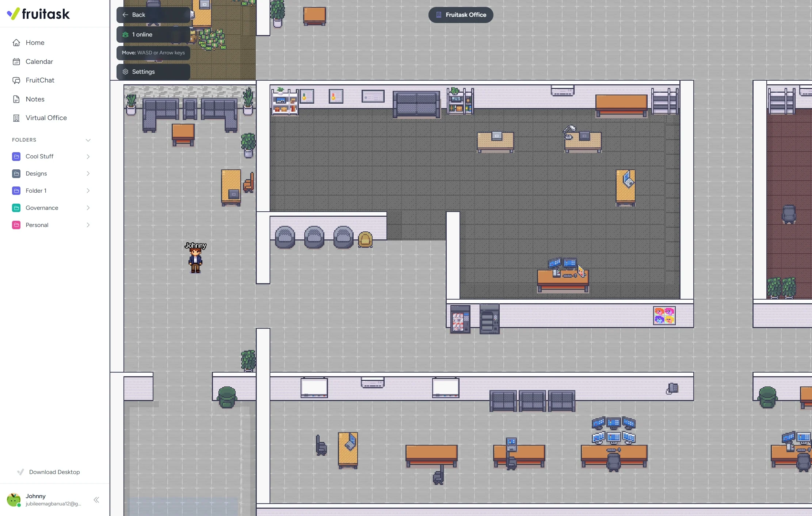This screenshot has width=812, height=516.
Task: Click the Notes document icon
Action: [x=16, y=99]
